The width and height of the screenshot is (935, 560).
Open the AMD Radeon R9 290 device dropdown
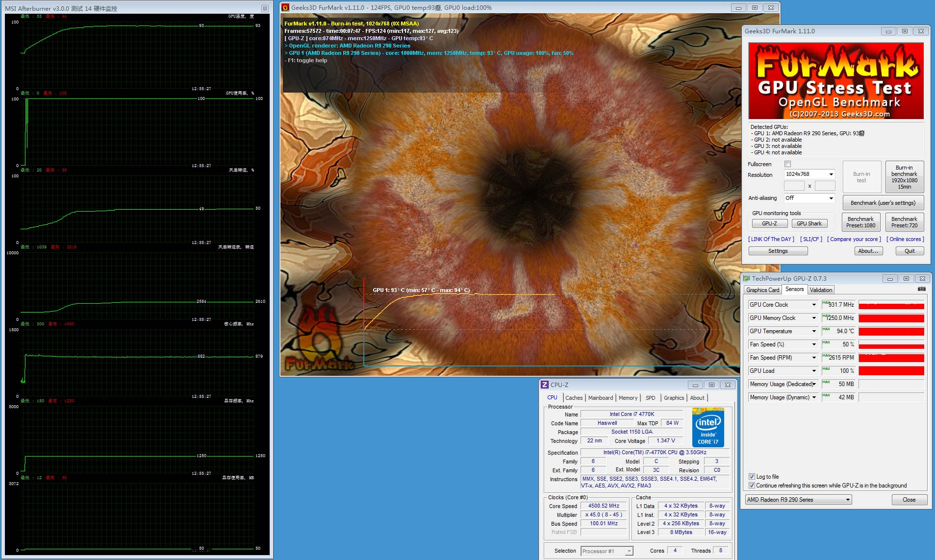798,500
